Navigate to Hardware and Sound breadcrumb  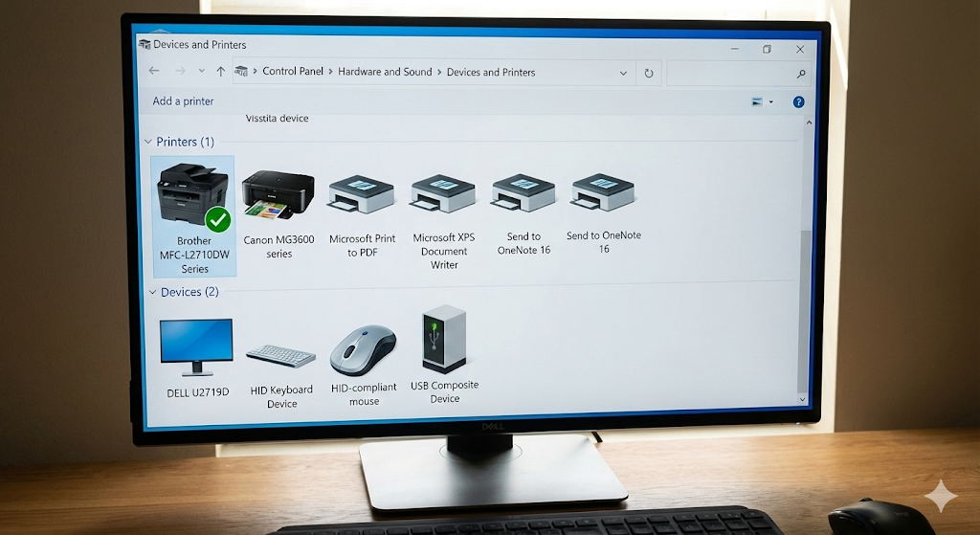385,72
